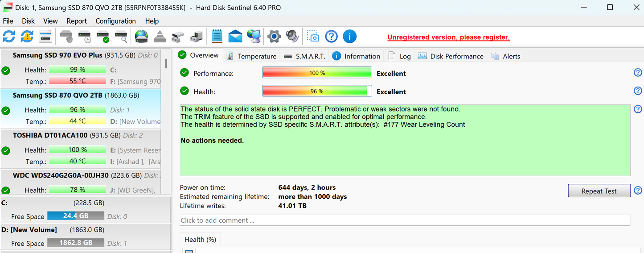The width and height of the screenshot is (644, 253).
Task: Open the disk test icon with magnifier
Action: [x=121, y=37]
